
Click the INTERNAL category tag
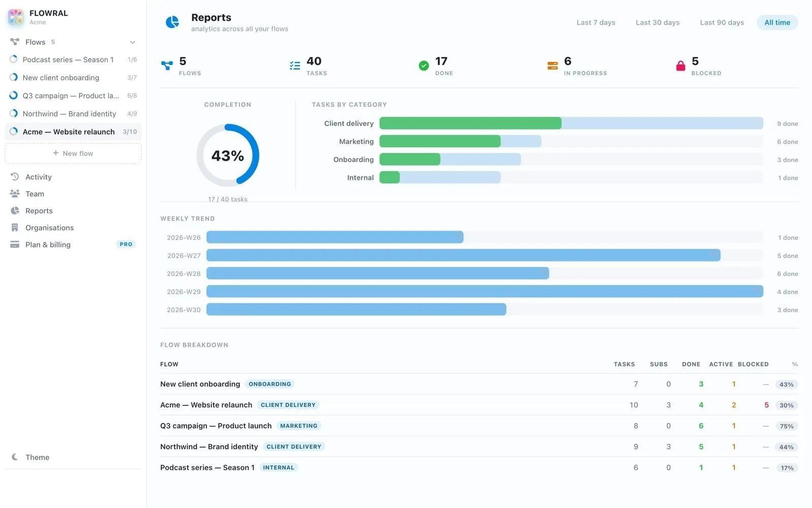click(x=278, y=467)
